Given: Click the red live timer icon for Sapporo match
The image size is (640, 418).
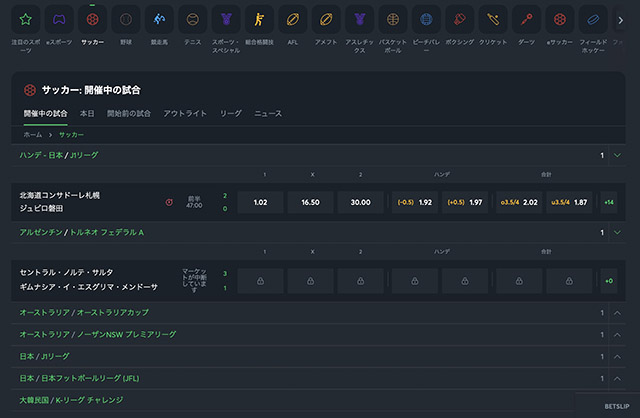Looking at the screenshot, I should (x=169, y=202).
